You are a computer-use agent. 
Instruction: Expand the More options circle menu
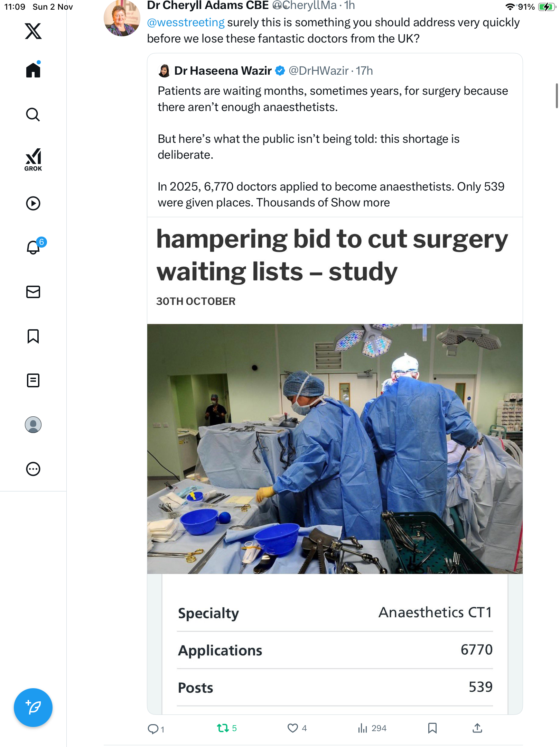click(33, 469)
